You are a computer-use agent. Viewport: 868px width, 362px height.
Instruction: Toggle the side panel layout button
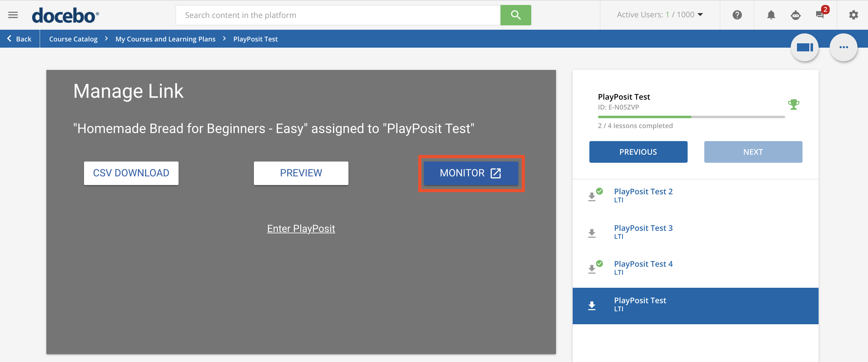click(804, 47)
